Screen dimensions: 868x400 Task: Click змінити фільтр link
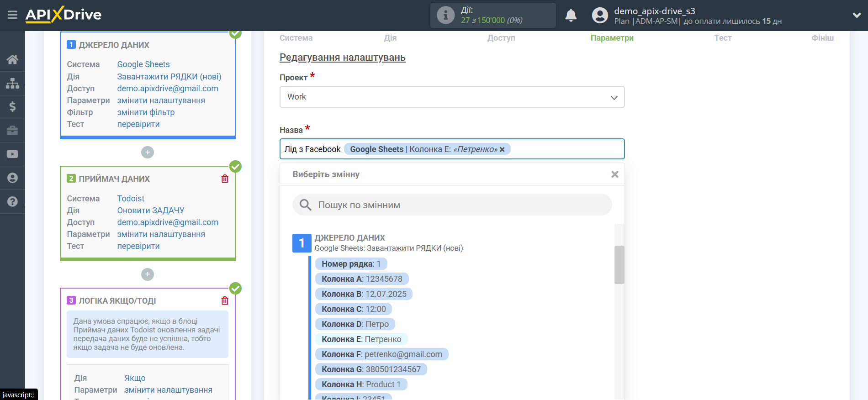[146, 112]
